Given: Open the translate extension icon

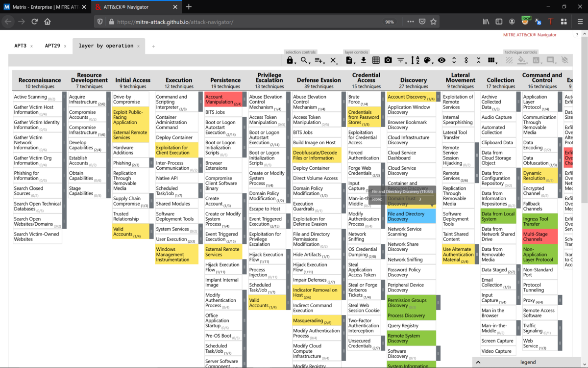Looking at the screenshot, I should coord(538,22).
